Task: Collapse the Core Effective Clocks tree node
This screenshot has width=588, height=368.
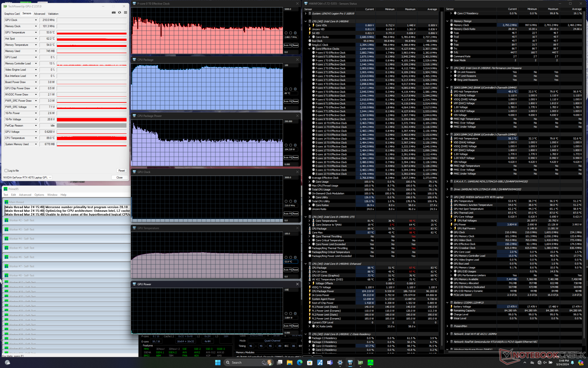Action: click(x=309, y=49)
